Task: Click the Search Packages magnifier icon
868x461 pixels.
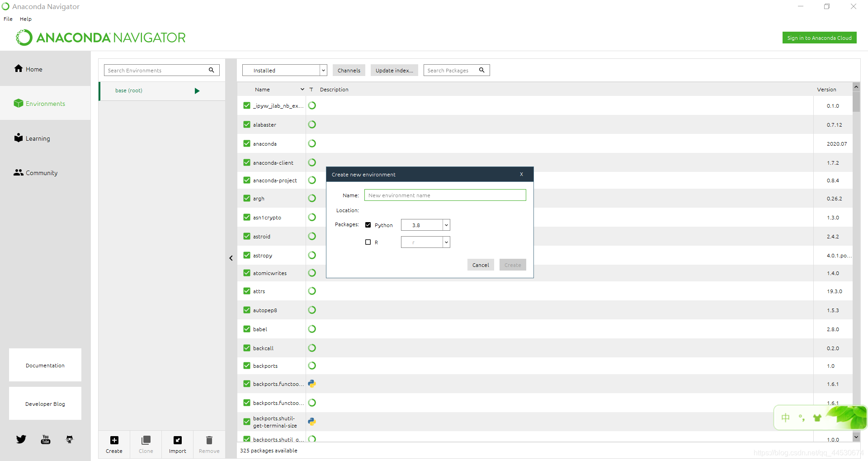Action: tap(482, 70)
